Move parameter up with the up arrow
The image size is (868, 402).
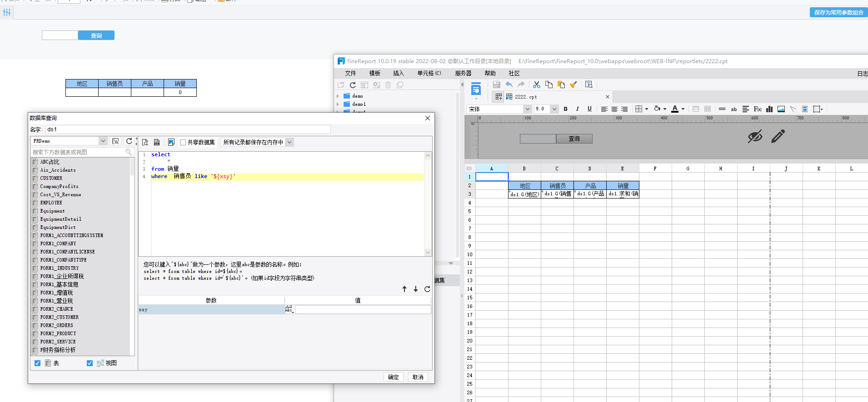[404, 289]
